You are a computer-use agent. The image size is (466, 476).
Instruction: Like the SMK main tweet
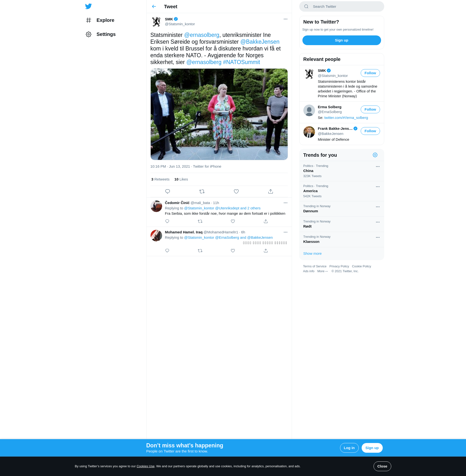(x=236, y=191)
